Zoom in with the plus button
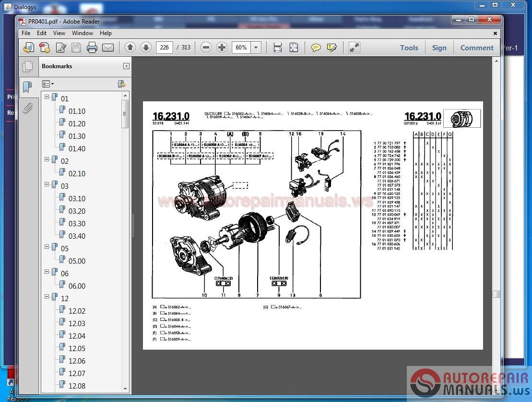 [222, 48]
